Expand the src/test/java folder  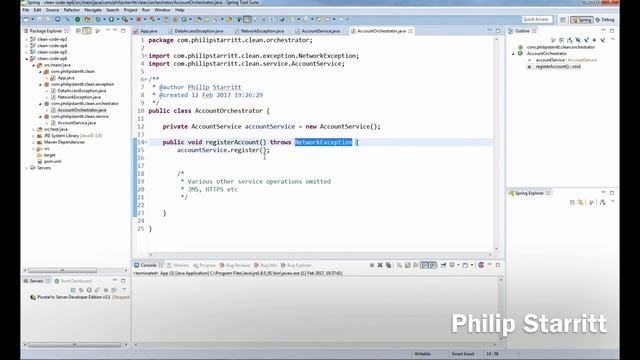[x=33, y=129]
